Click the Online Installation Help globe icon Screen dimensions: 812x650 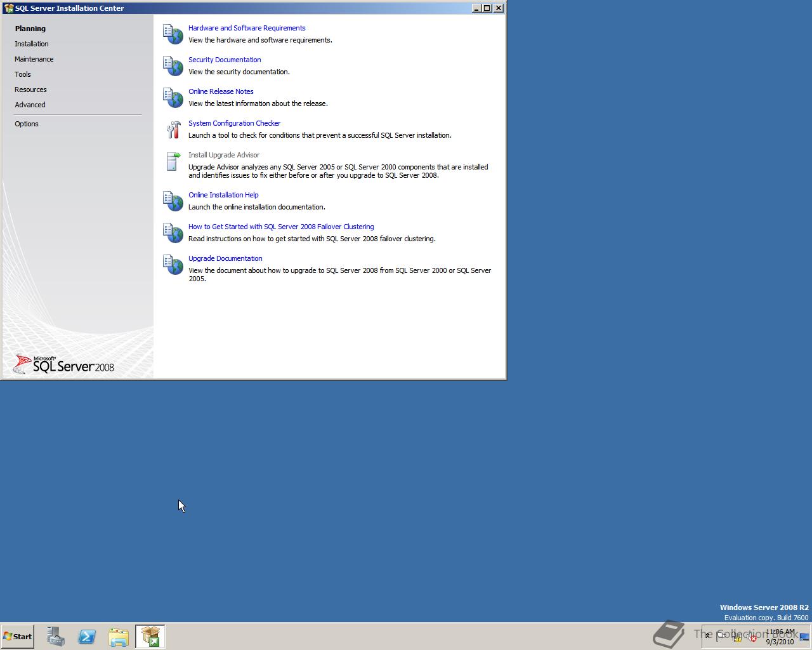[x=173, y=201]
